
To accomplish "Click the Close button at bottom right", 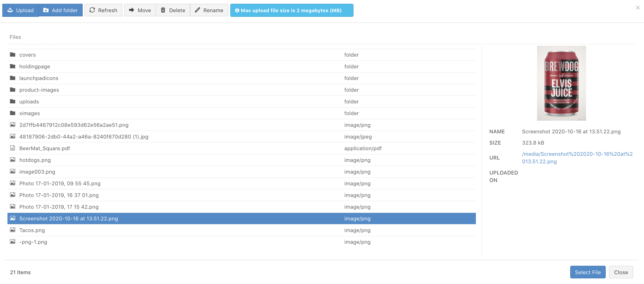I will pyautogui.click(x=621, y=272).
